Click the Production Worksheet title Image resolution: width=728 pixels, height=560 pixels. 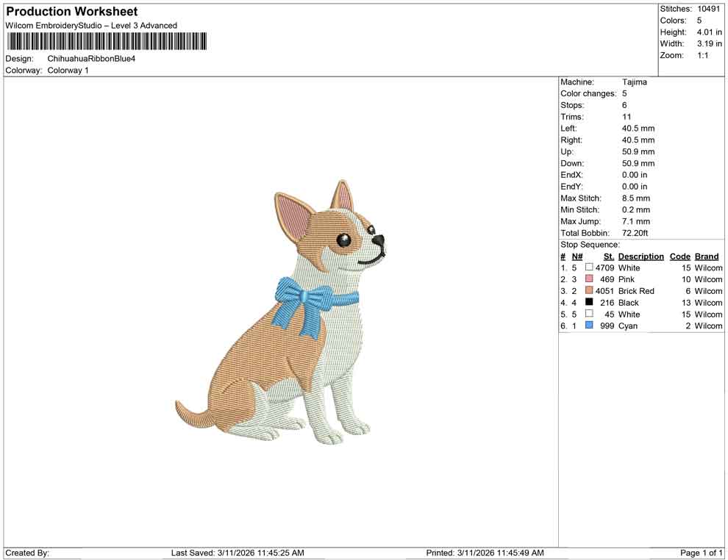(x=71, y=11)
